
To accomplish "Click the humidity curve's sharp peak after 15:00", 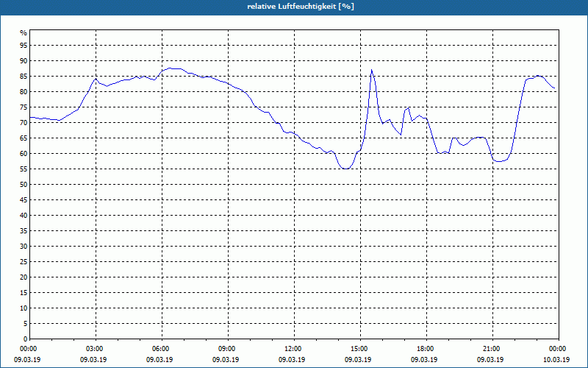I will pyautogui.click(x=371, y=70).
